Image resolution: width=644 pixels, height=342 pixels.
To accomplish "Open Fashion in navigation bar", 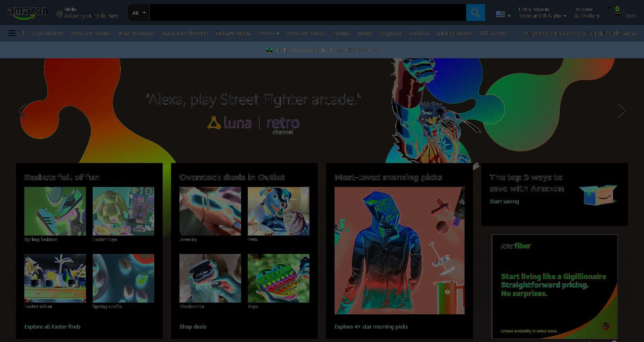I will pos(419,33).
